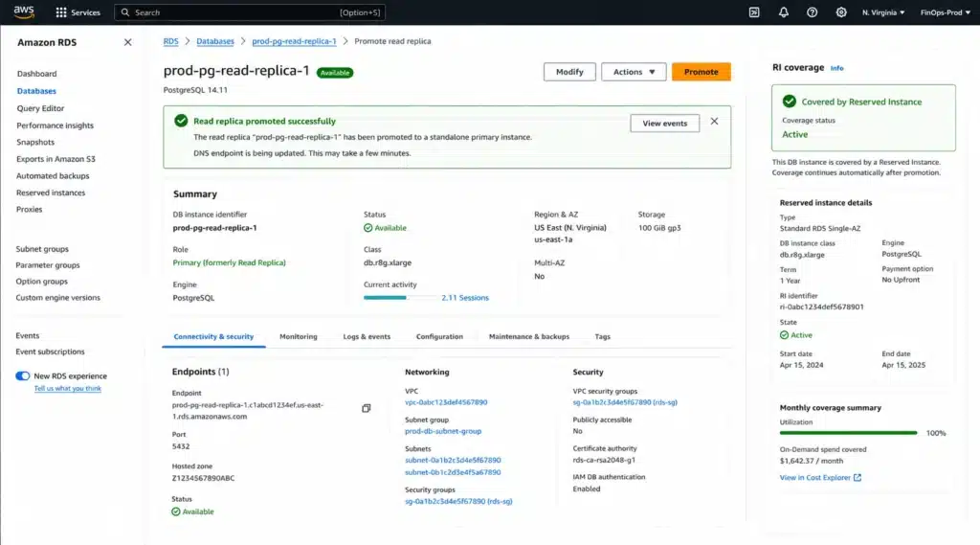Open the N. Virginia region dropdown

(x=883, y=12)
